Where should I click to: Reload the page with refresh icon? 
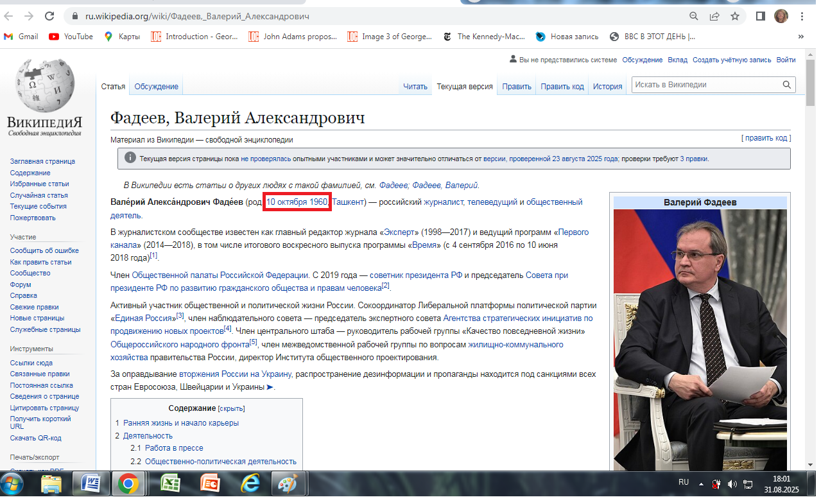pyautogui.click(x=49, y=16)
